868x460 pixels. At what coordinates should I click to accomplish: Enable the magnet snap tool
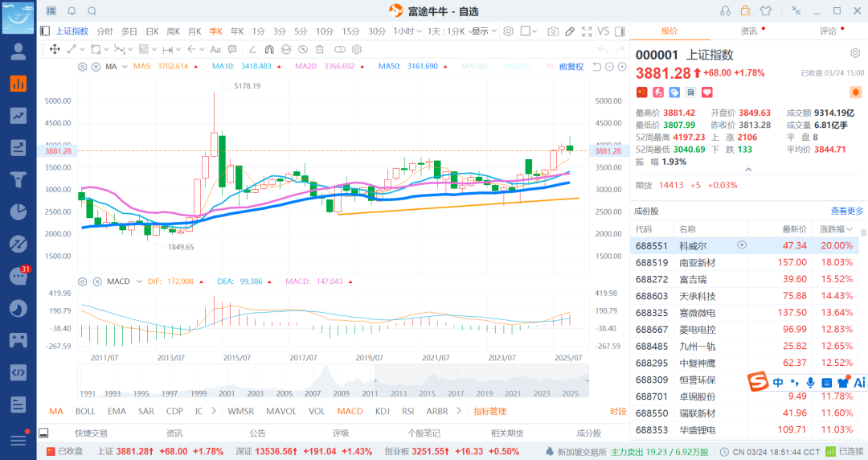269,49
